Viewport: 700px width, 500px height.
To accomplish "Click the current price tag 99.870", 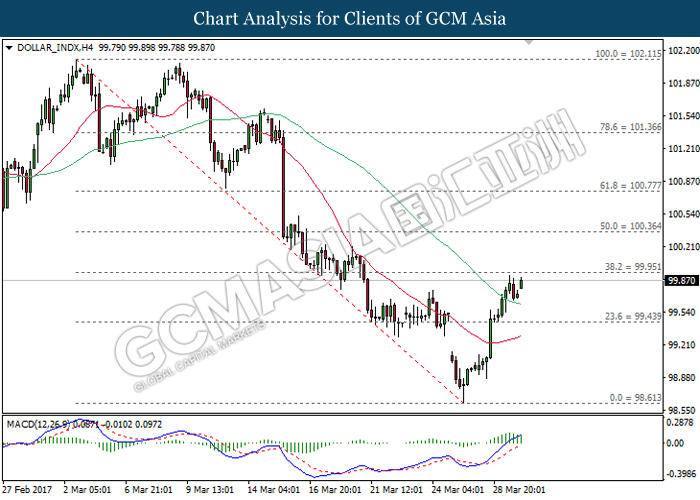I will [x=681, y=281].
